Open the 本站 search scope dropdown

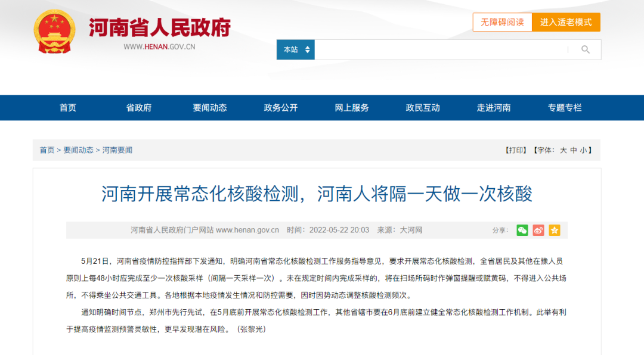click(296, 49)
